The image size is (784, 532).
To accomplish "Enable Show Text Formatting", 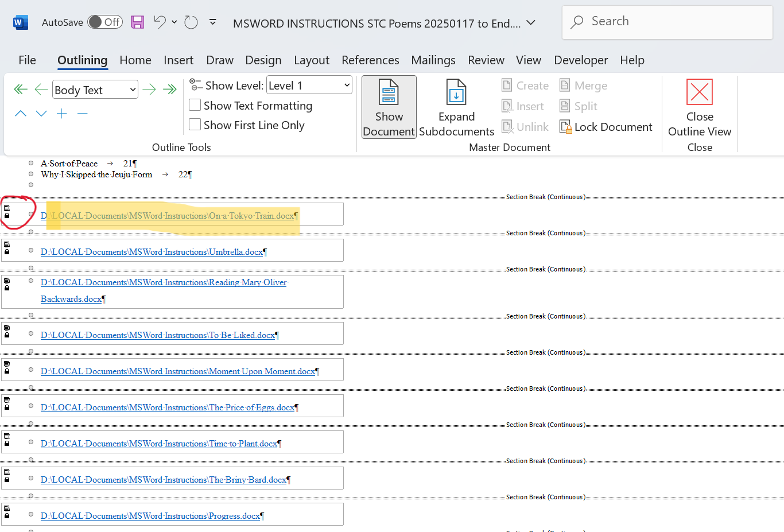I will click(x=195, y=106).
